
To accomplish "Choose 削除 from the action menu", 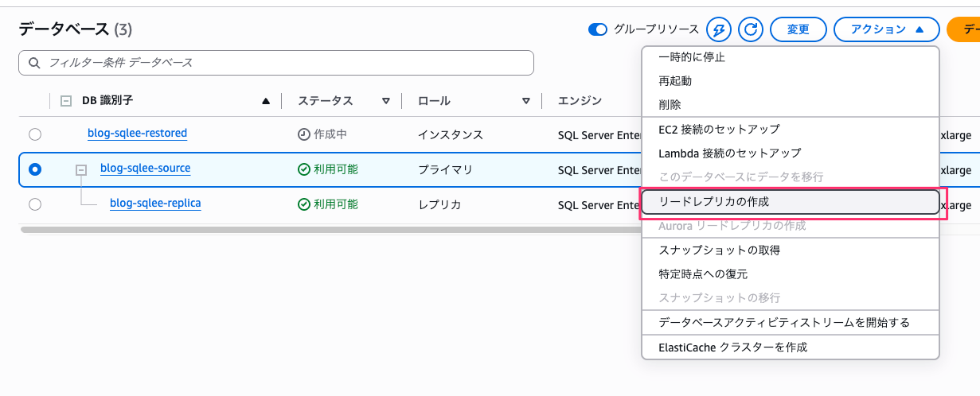I will pos(791,105).
